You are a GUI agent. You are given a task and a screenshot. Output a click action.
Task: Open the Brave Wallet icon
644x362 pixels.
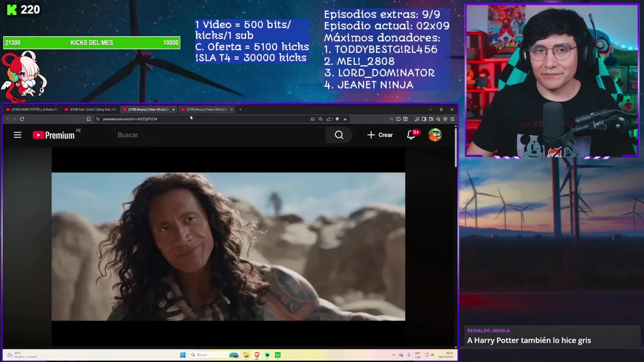click(431, 119)
